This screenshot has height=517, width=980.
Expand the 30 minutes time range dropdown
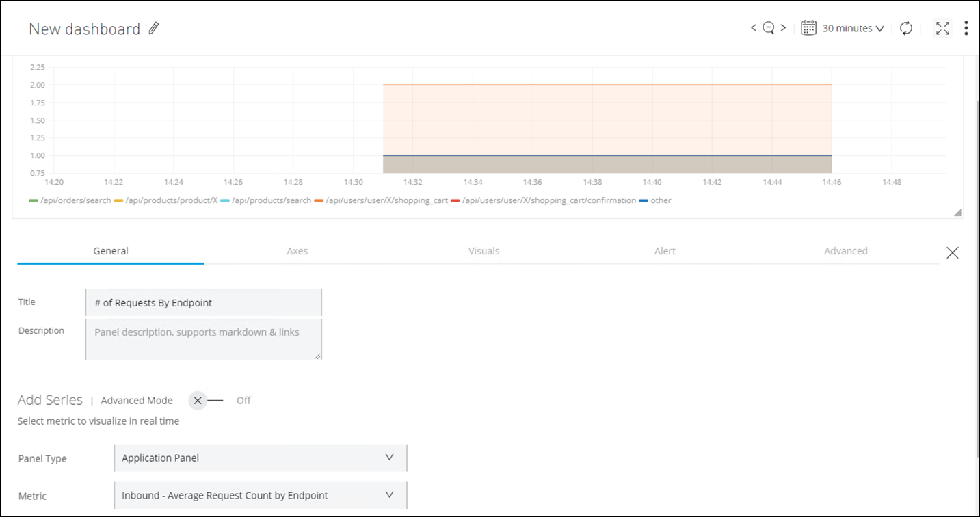pos(853,28)
